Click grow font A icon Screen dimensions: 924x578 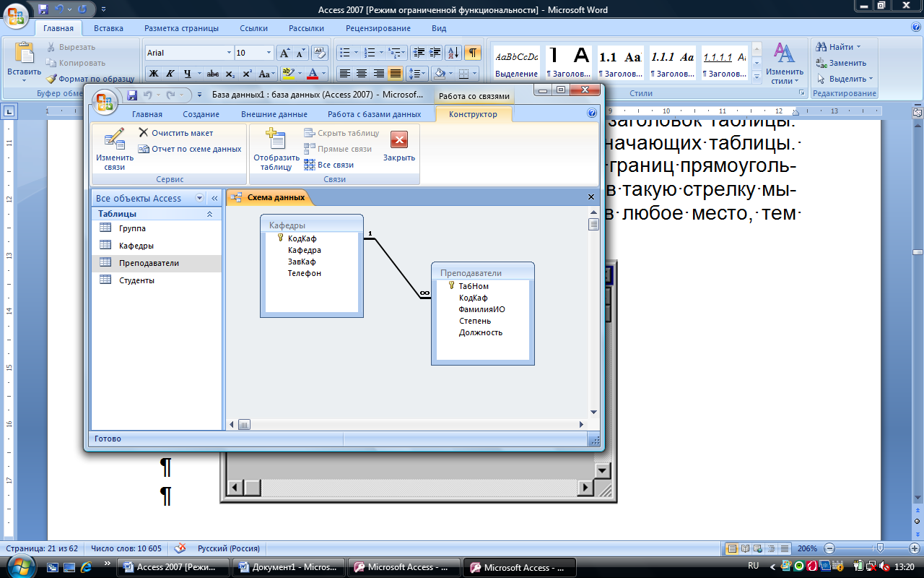(x=284, y=53)
